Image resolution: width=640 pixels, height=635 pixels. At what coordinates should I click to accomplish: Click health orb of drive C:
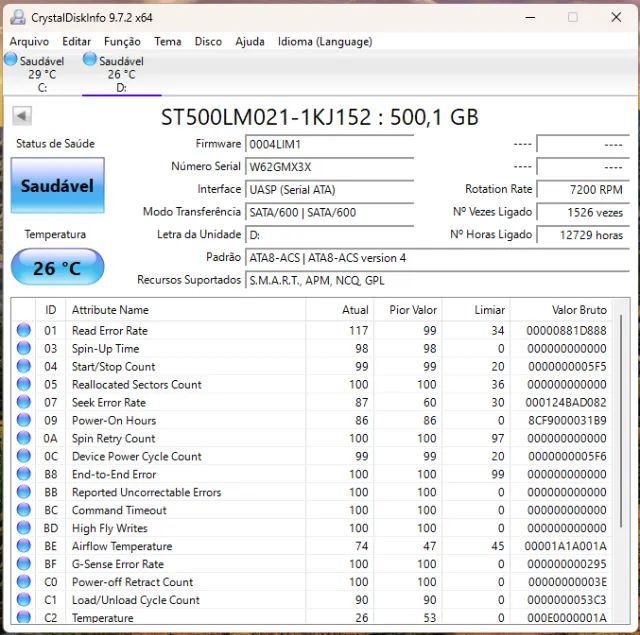[11, 59]
